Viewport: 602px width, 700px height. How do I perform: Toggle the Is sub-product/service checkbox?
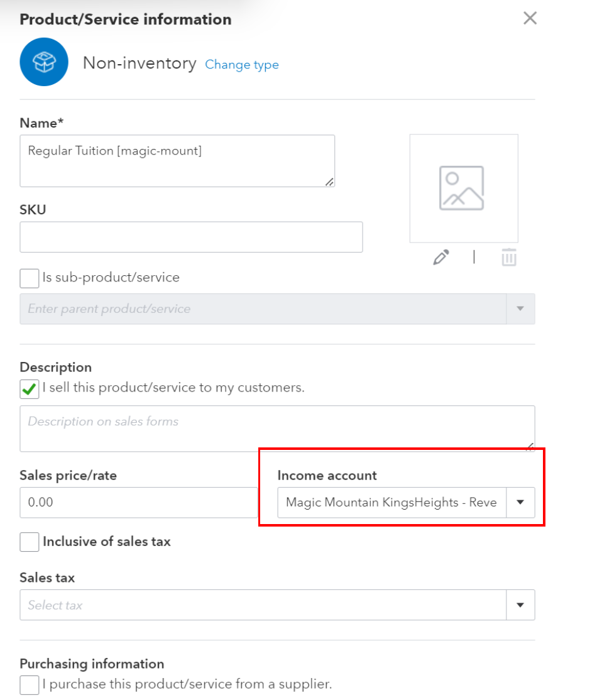click(30, 278)
